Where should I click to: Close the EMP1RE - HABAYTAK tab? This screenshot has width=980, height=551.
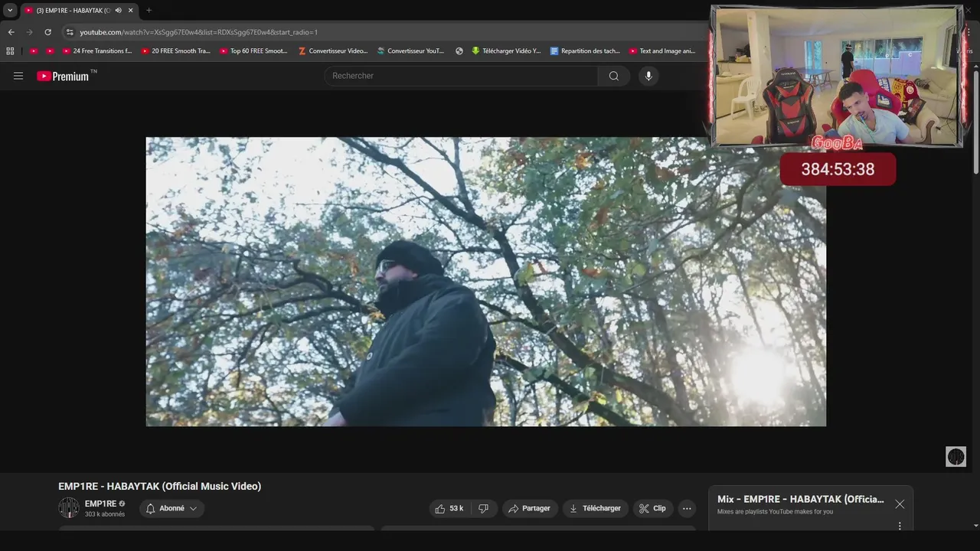click(x=130, y=11)
